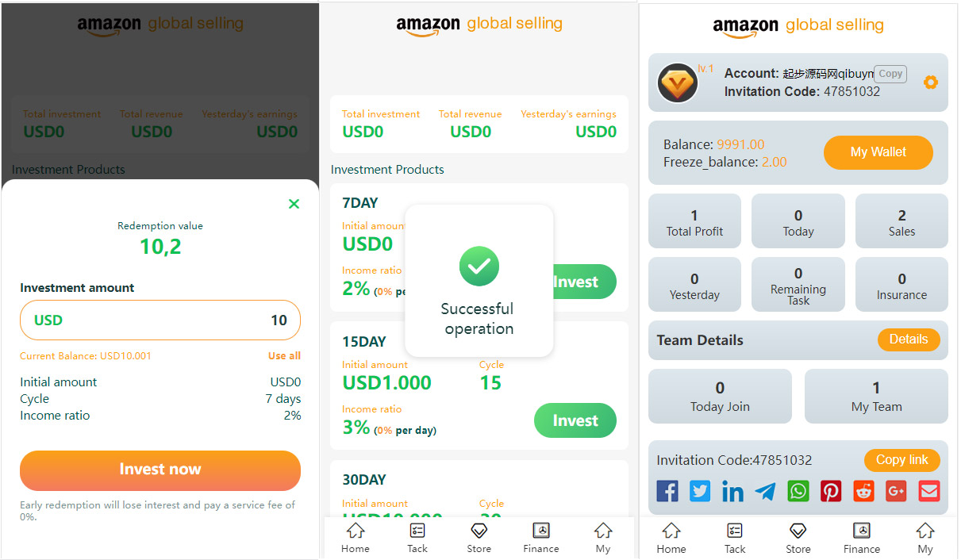Open My Wallet
Screen dimensions: 965x560
878,152
